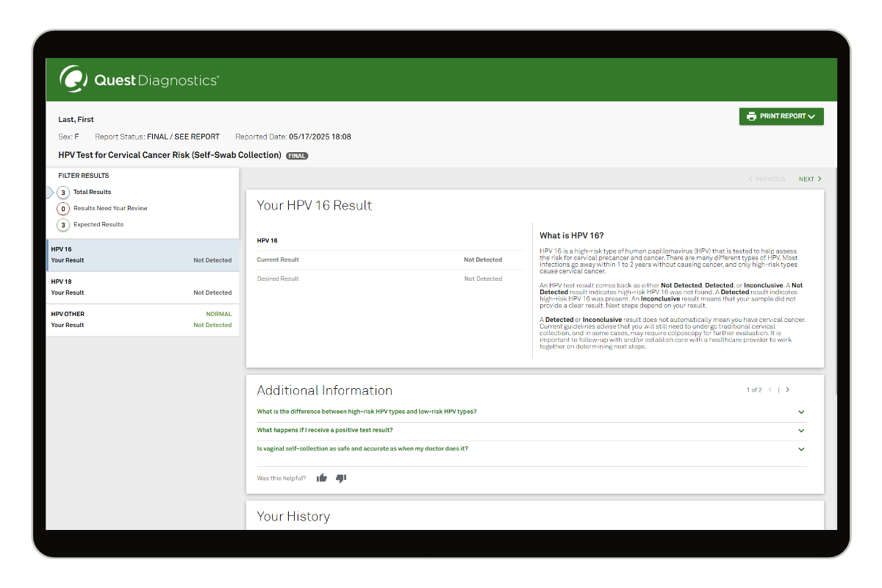Expand the positive test result question

[801, 431]
